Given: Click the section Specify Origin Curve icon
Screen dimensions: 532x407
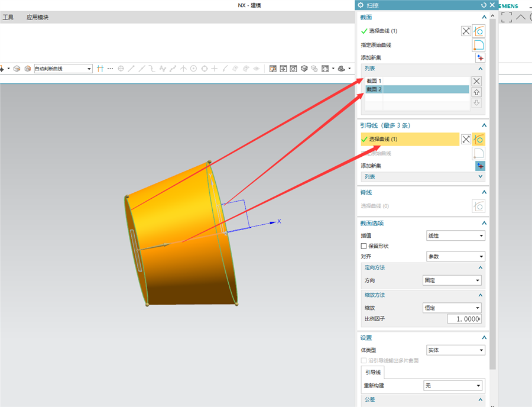Looking at the screenshot, I should [x=478, y=45].
